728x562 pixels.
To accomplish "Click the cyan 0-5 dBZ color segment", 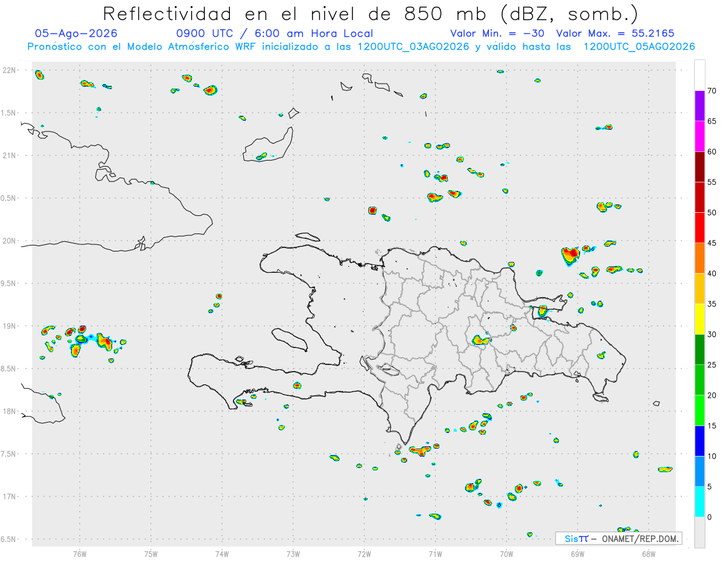I will pos(699,502).
